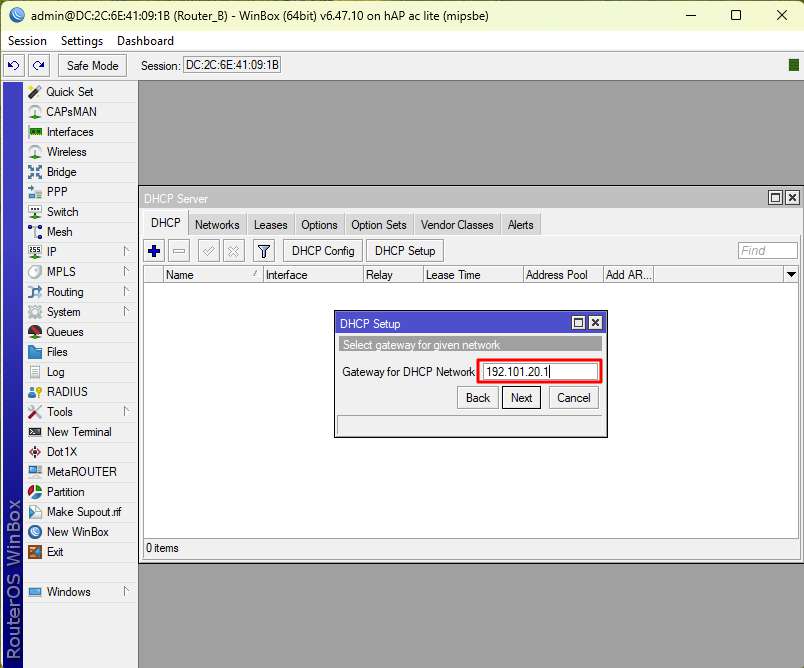Screen dimensions: 804x668
Task: Open the column selector dropdown arrow
Action: (791, 275)
